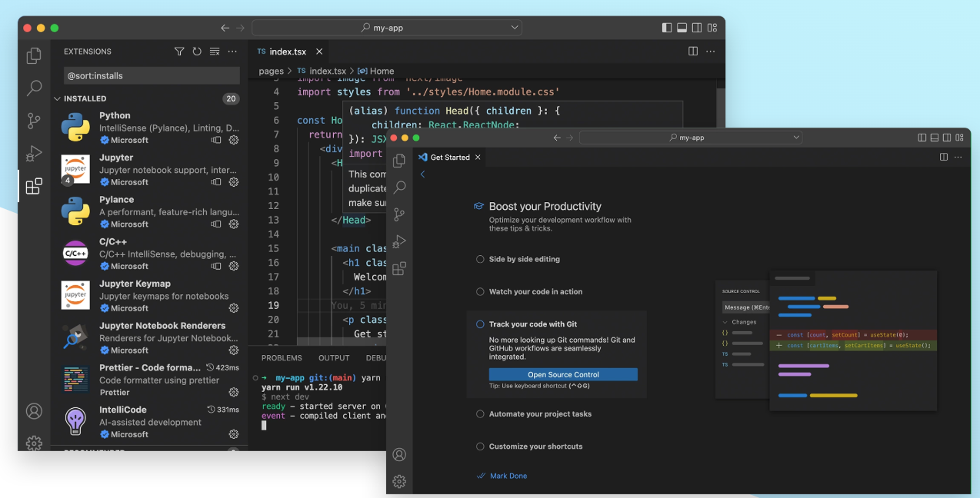Filter extensions with the funnel icon
The image size is (980, 498).
point(179,51)
